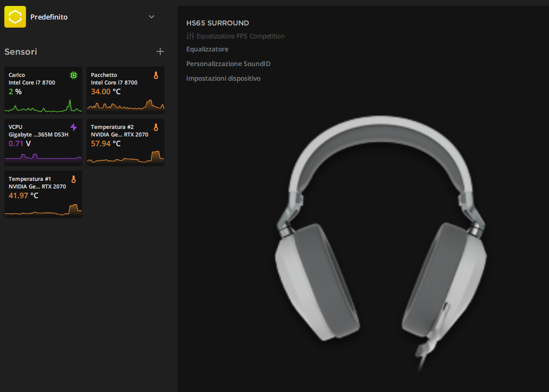Add a new sensor with the plus icon
The width and height of the screenshot is (549, 392).
pyautogui.click(x=160, y=51)
